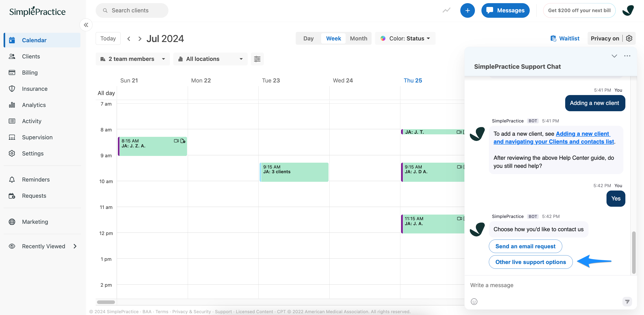Click the emoji picker in chat
The image size is (644, 315).
474,301
